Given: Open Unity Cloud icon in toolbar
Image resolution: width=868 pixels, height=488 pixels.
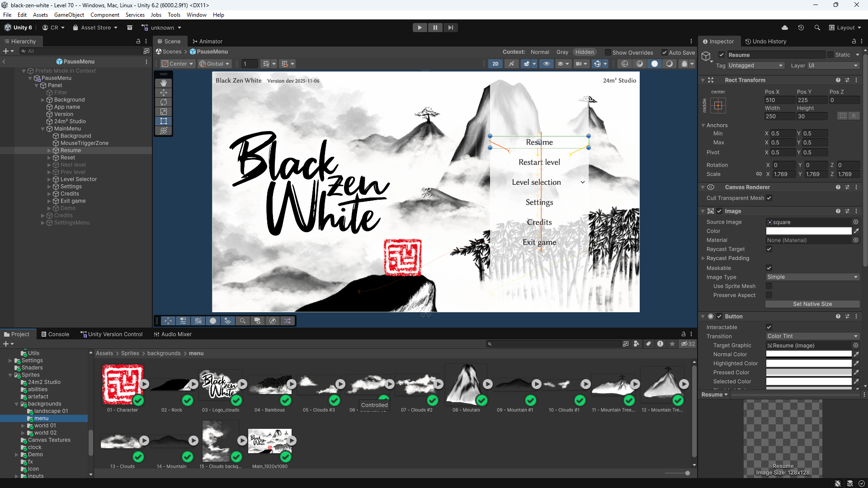Looking at the screenshot, I should [785, 28].
